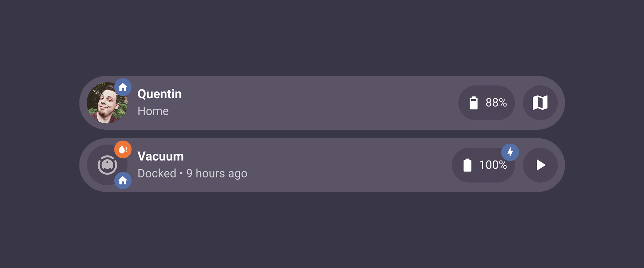Viewport: 644px width, 268px height.
Task: Click the 100% battery percentage text
Action: [x=493, y=165]
